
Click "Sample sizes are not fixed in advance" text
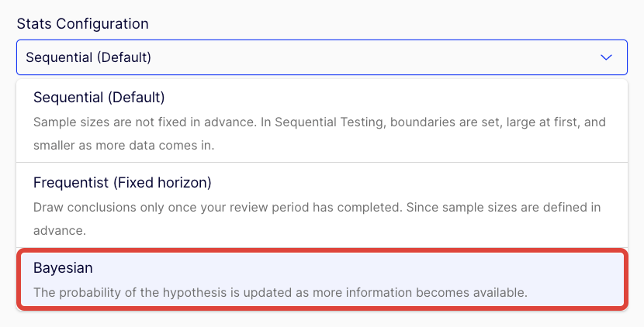click(x=140, y=122)
